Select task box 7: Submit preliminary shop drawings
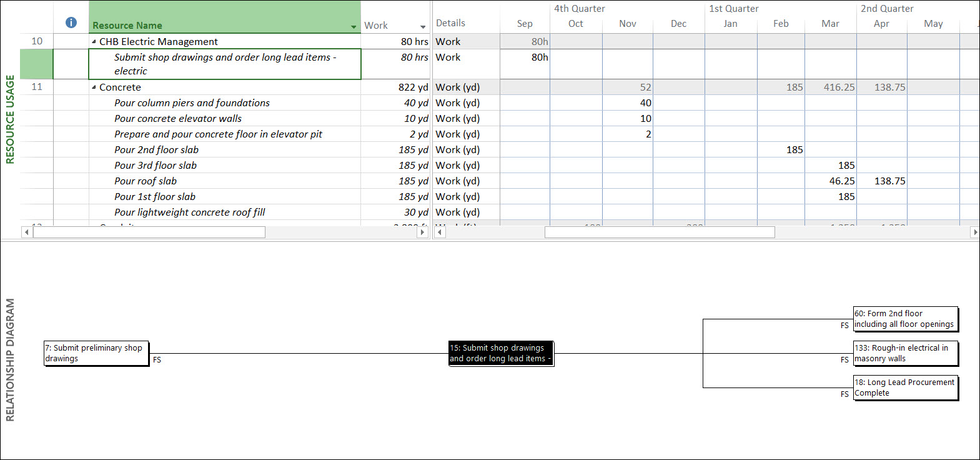 96,353
